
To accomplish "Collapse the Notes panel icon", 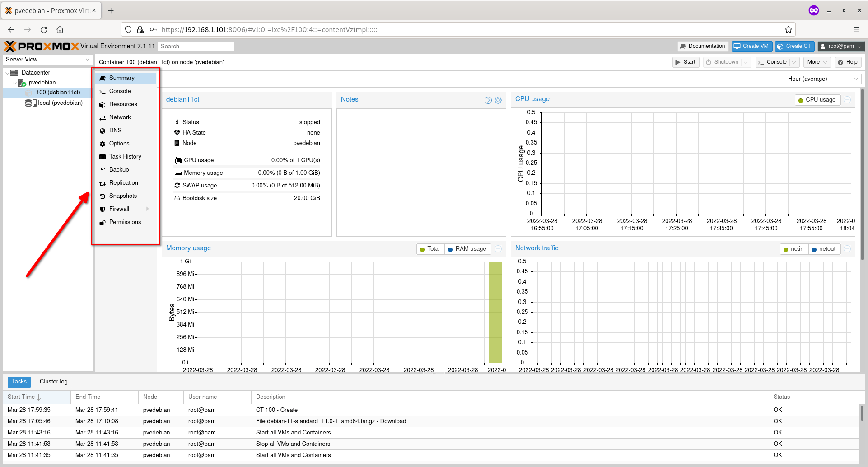I will pyautogui.click(x=488, y=100).
